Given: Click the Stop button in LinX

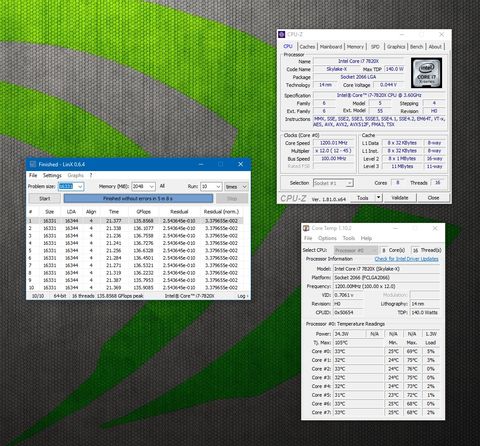Looking at the screenshot, I should pos(232,199).
